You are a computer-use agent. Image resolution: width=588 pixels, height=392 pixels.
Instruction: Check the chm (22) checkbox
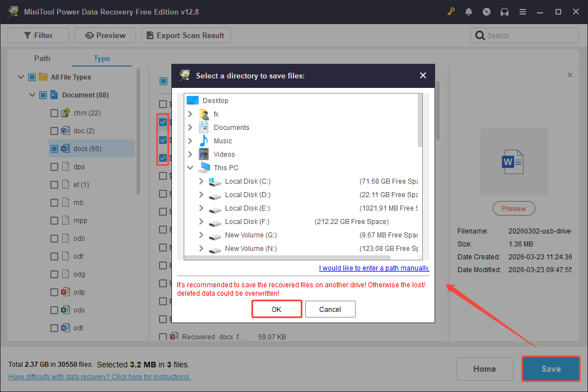pos(54,113)
